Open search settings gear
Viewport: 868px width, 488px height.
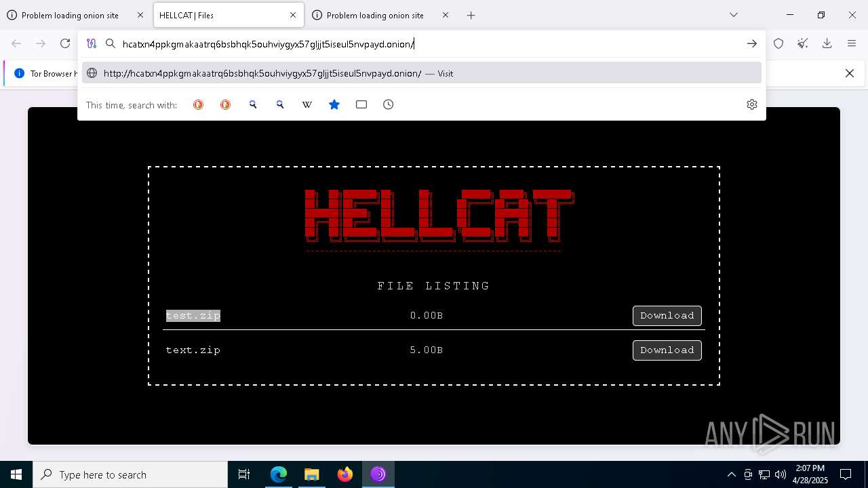click(x=751, y=104)
